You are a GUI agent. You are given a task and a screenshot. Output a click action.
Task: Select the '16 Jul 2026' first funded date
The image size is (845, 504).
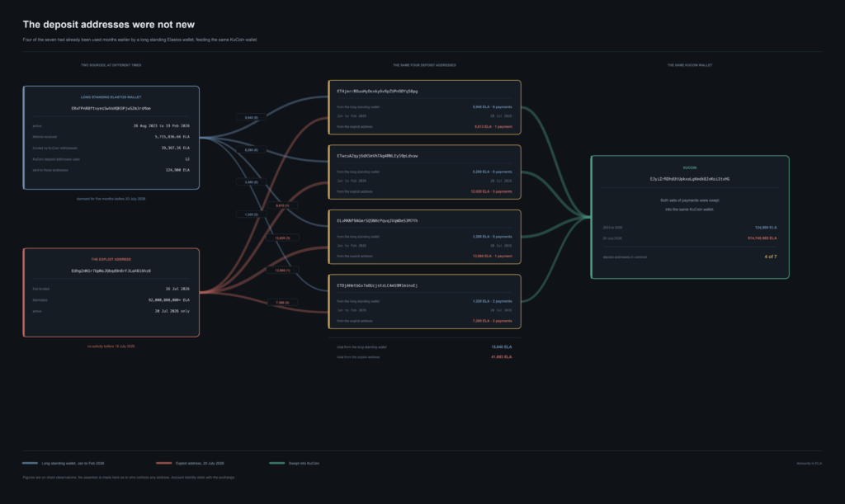[x=178, y=289]
